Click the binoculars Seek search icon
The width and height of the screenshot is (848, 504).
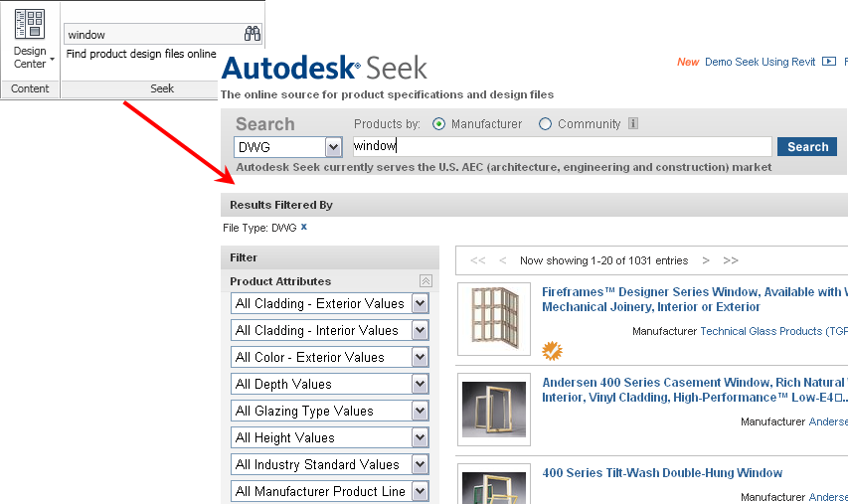253,34
